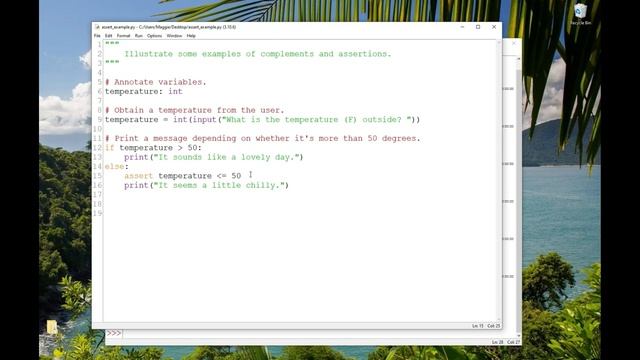Click the string "It seems a little chilly."
The image size is (640, 360).
coord(219,185)
